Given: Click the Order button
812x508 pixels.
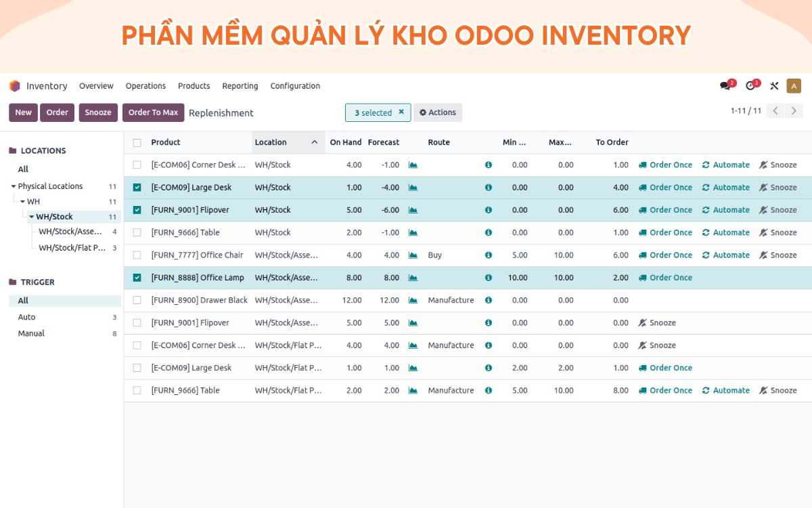Looking at the screenshot, I should (x=57, y=112).
